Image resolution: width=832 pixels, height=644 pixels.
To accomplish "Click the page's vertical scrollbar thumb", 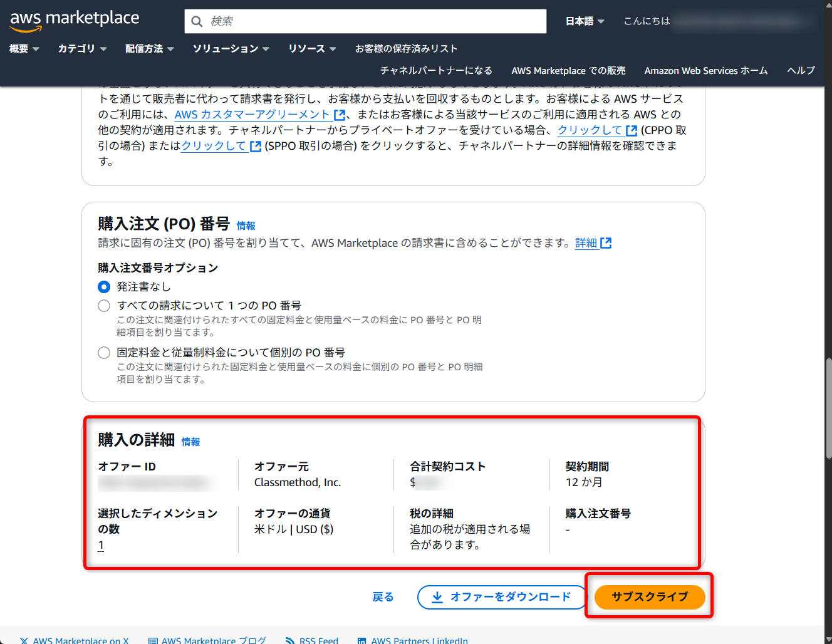I will pos(828,408).
